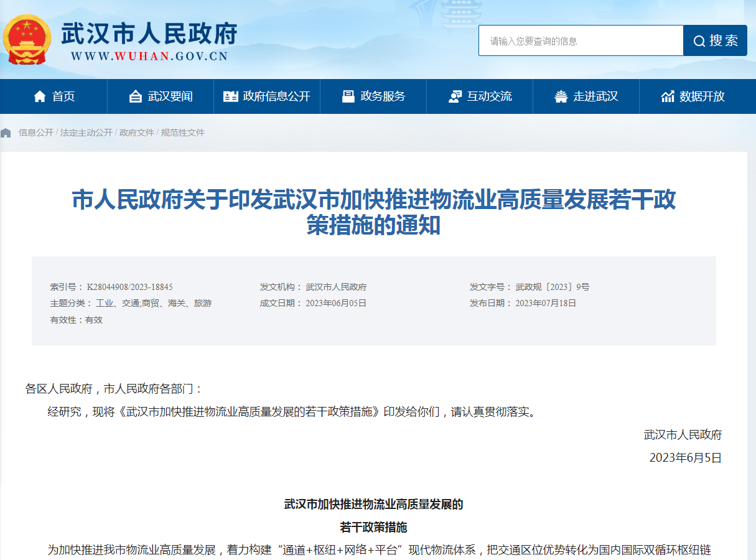Click the home icon beside 首页

tap(40, 96)
